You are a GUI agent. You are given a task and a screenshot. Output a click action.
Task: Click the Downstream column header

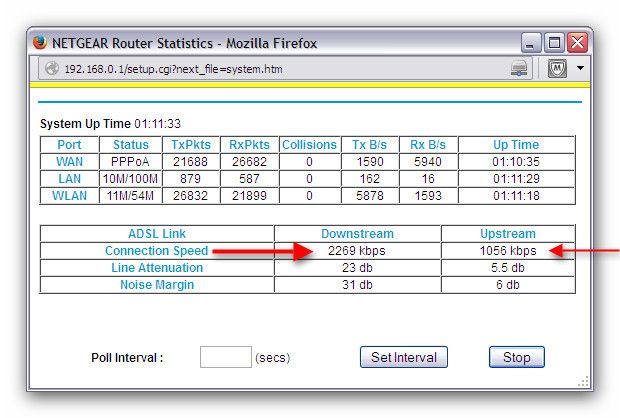[x=357, y=234]
